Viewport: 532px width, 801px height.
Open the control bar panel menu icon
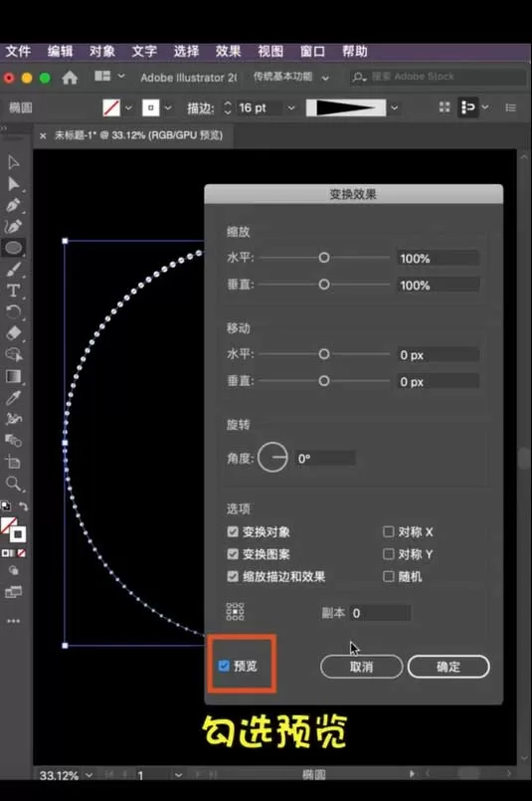510,107
